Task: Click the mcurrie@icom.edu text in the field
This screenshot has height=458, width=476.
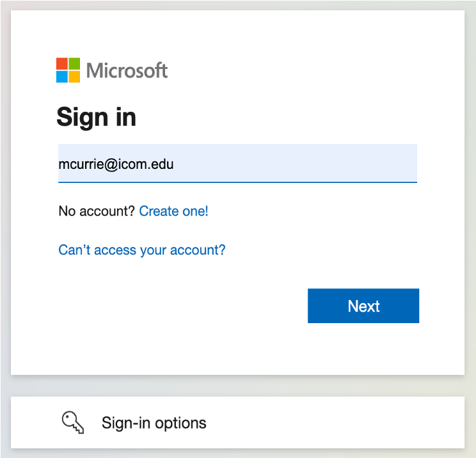Action: click(116, 164)
